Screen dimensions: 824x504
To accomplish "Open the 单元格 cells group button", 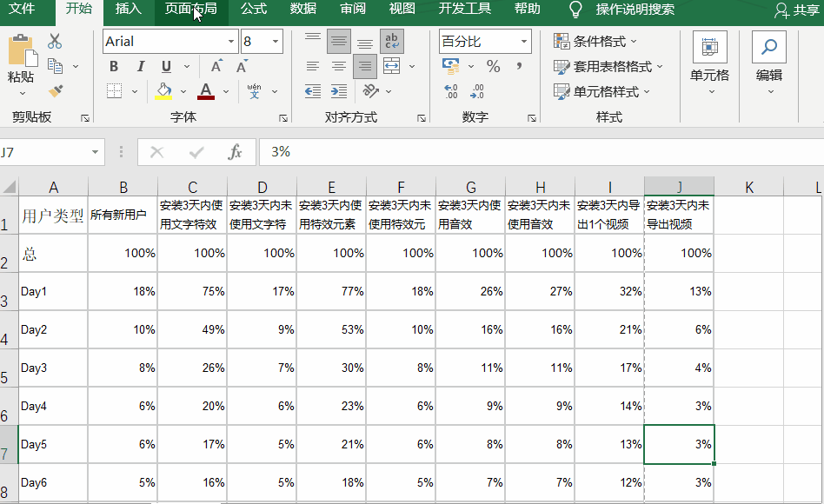I will click(710, 63).
